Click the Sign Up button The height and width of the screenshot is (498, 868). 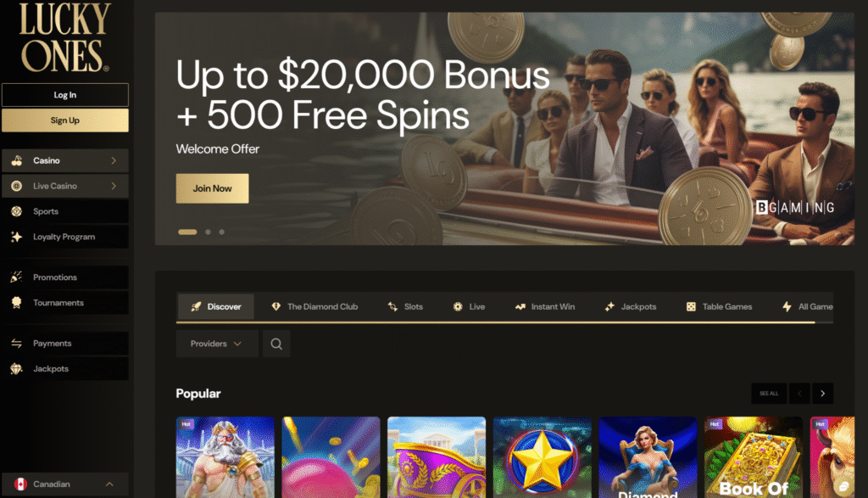65,120
